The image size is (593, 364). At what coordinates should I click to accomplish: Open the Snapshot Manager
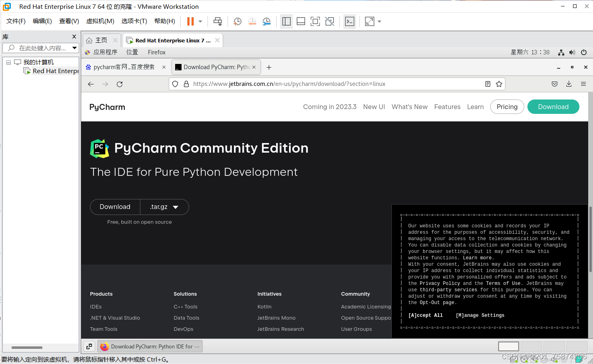pyautogui.click(x=266, y=21)
